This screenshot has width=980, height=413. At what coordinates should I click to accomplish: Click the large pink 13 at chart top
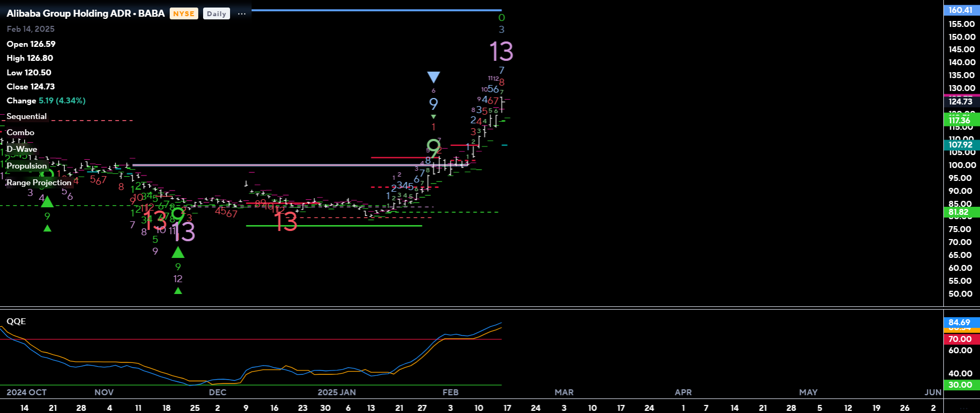click(x=501, y=52)
